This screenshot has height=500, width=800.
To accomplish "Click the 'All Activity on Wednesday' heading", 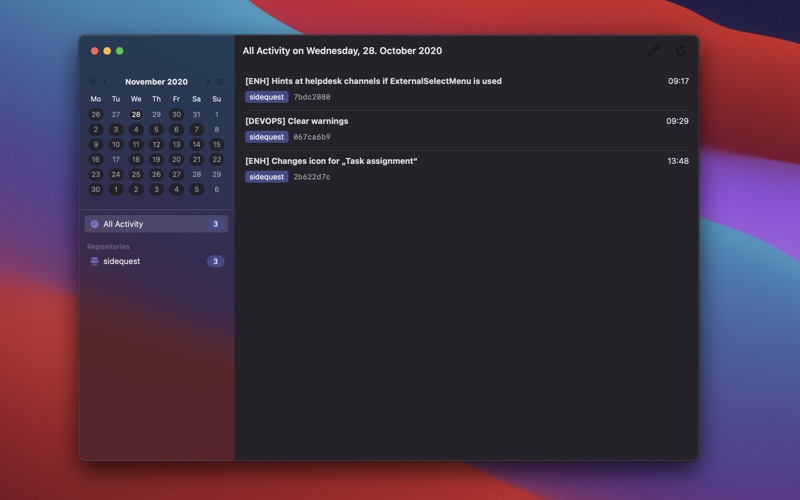I will coord(342,51).
